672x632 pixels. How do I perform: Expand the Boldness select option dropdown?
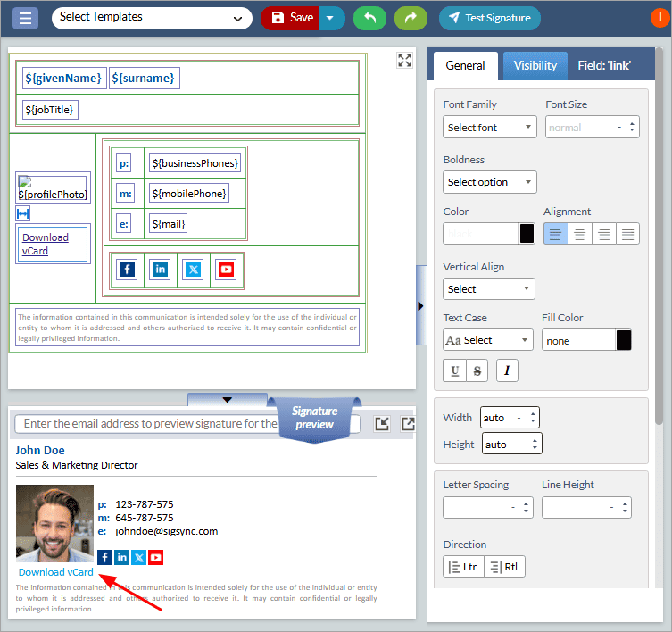click(489, 182)
